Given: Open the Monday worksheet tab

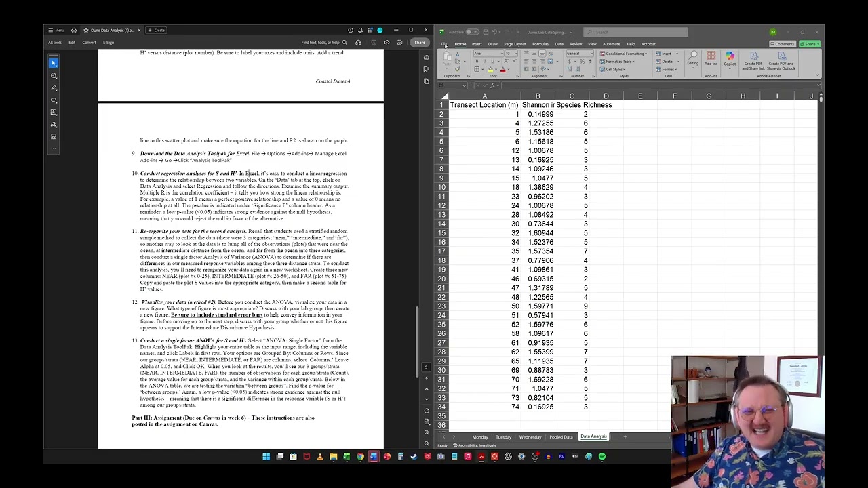Looking at the screenshot, I should pyautogui.click(x=480, y=437).
